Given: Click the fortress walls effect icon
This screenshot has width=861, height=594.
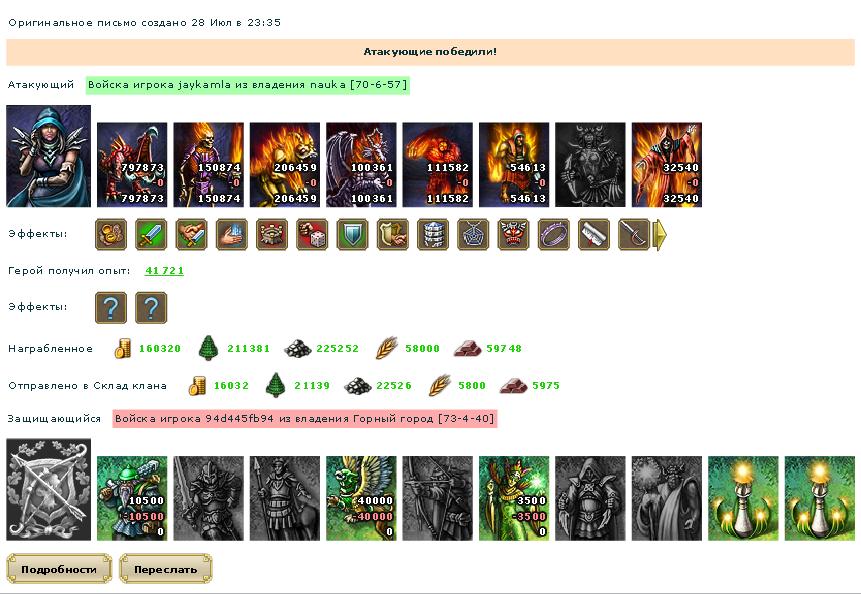Looking at the screenshot, I should click(272, 234).
